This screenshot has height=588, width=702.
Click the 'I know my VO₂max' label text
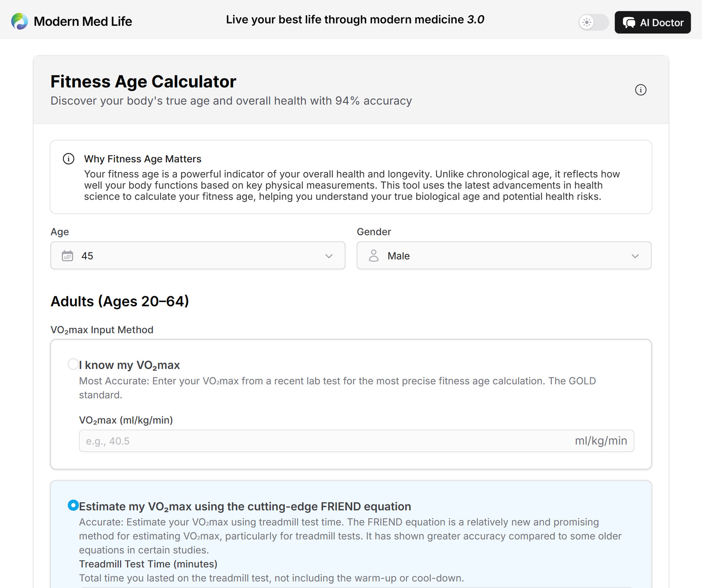point(129,365)
